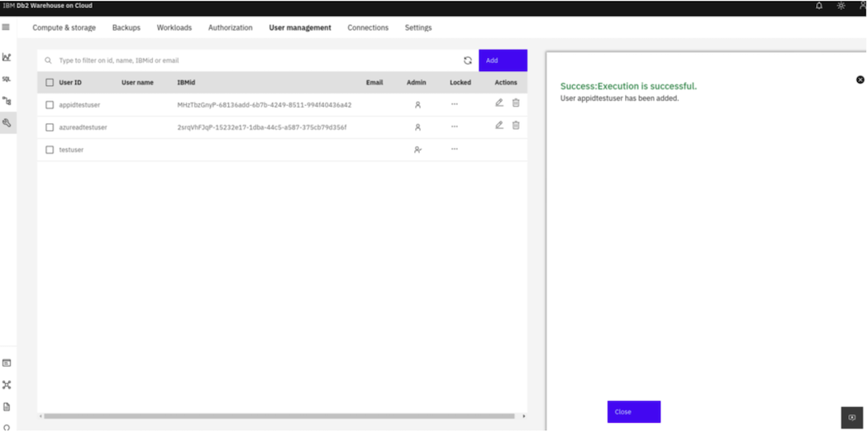
Task: Switch to Backups tab
Action: point(126,27)
